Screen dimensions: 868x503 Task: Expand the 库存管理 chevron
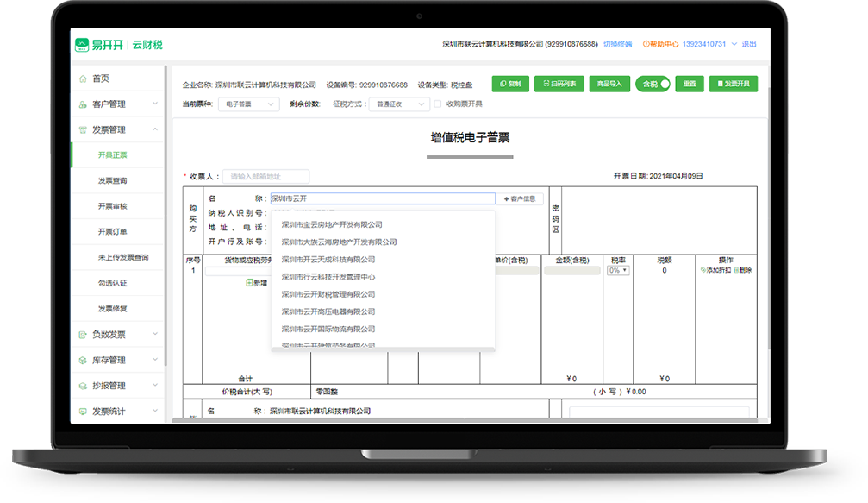pos(155,360)
